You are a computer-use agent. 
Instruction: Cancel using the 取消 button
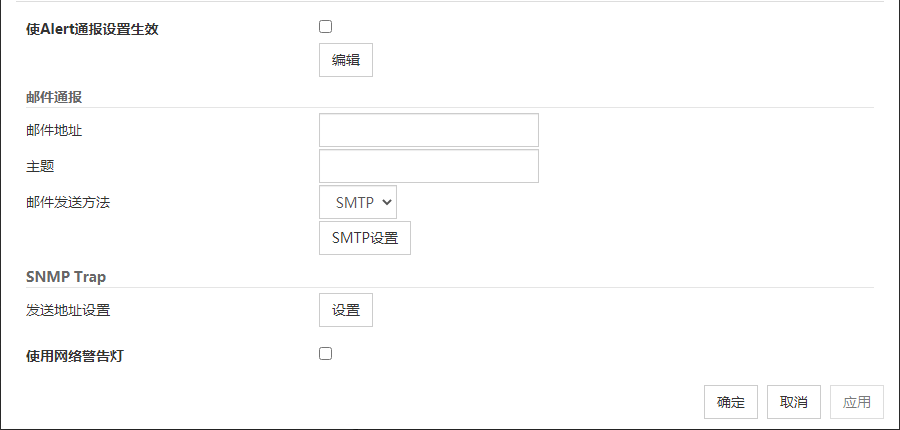pyautogui.click(x=794, y=402)
